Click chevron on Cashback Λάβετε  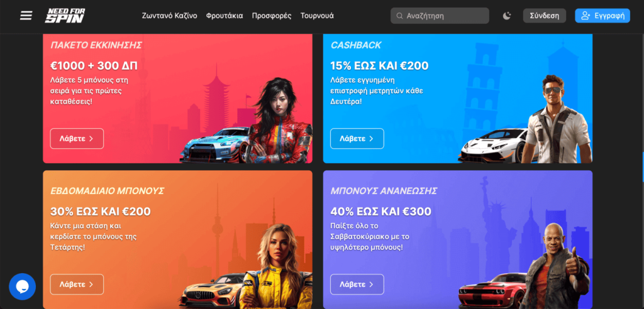click(371, 139)
